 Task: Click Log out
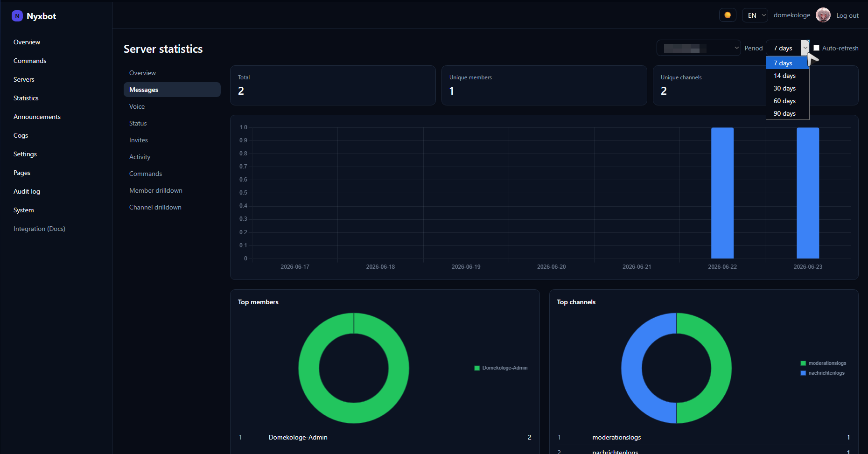[x=847, y=15]
